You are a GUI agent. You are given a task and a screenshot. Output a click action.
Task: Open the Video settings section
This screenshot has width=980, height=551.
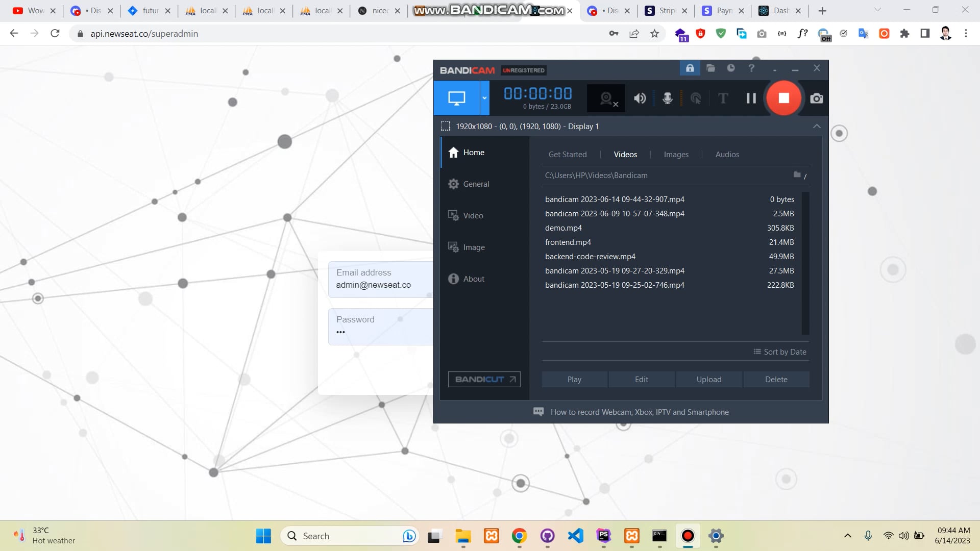click(472, 215)
